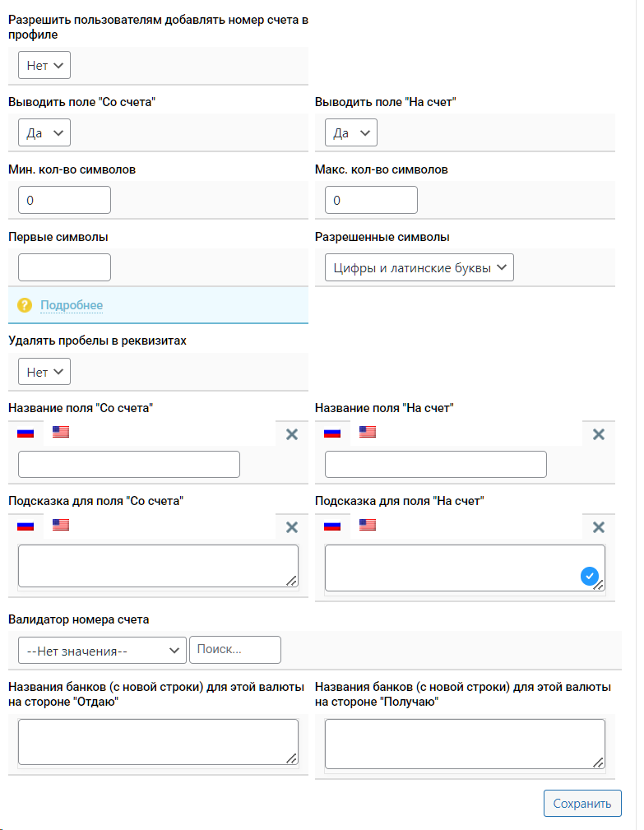The image size is (644, 830).
Task: Click the "Сохранить" button
Action: click(582, 803)
